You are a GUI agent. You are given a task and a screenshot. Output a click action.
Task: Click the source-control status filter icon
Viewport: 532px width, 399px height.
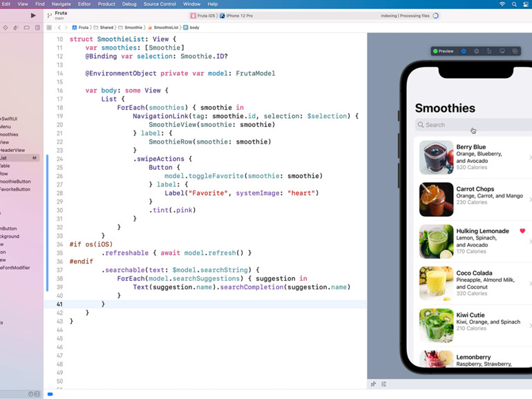coord(37,394)
